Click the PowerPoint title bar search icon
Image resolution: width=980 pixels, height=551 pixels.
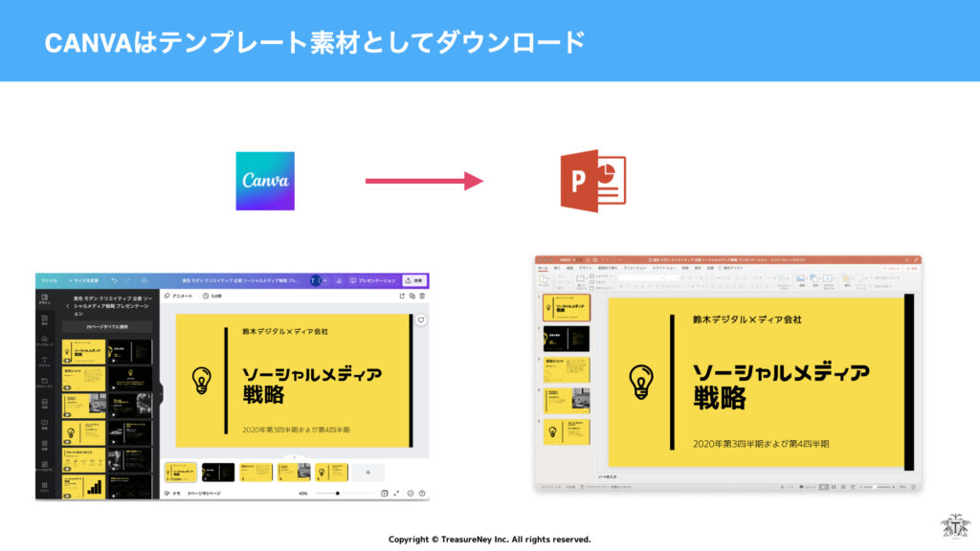(x=907, y=260)
